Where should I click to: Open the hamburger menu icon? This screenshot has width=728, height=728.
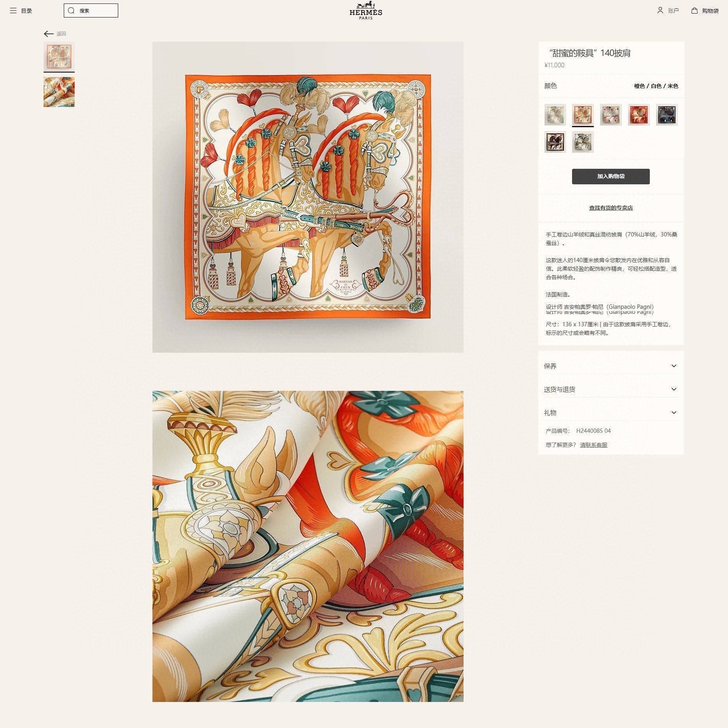click(x=13, y=10)
